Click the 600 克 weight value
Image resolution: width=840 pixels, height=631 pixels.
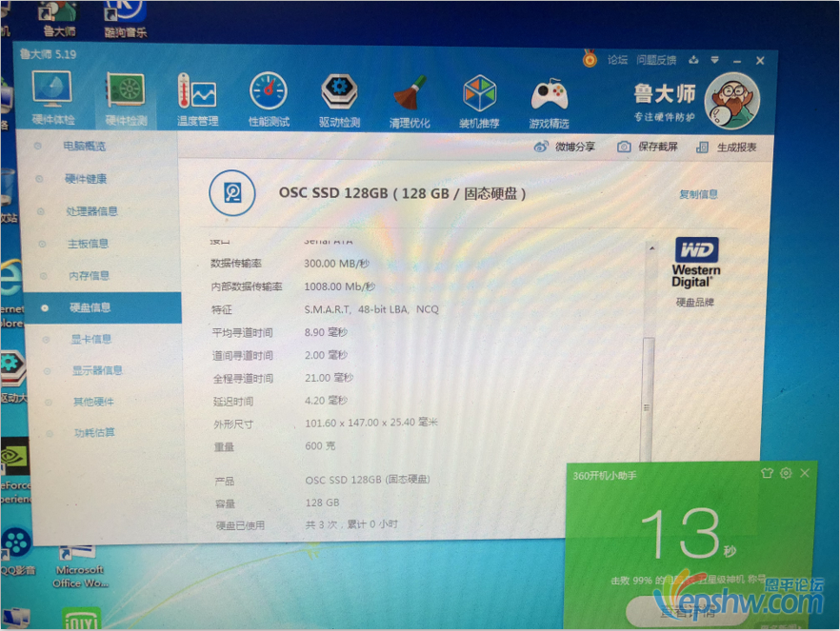point(320,445)
